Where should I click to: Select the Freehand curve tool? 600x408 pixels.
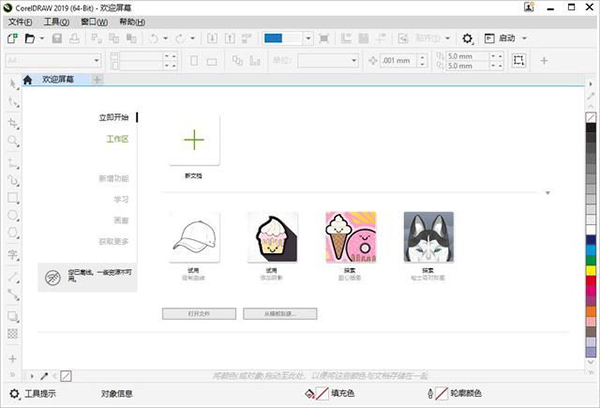pos(13,180)
